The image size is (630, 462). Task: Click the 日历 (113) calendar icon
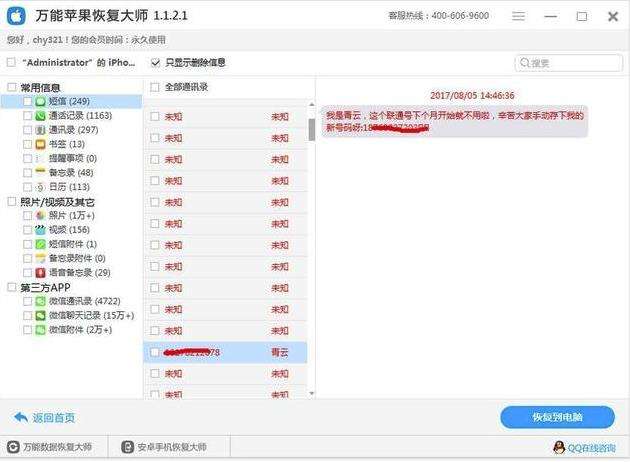[x=40, y=187]
